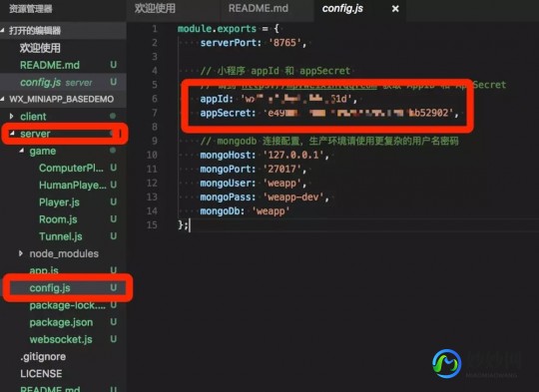This screenshot has width=539, height=392.
Task: Collapse the game folder arrow
Action: pyautogui.click(x=21, y=151)
